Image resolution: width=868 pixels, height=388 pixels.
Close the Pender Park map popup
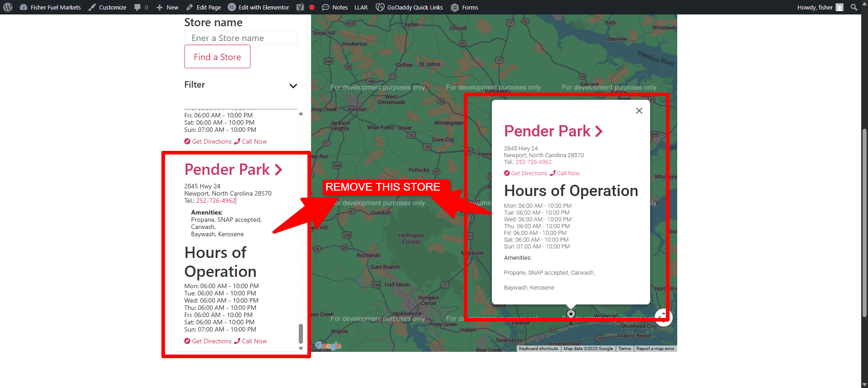pos(639,111)
